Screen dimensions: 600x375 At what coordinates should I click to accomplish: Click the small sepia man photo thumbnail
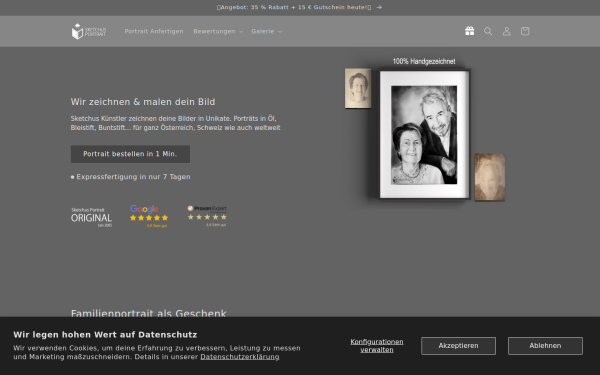[x=490, y=177]
